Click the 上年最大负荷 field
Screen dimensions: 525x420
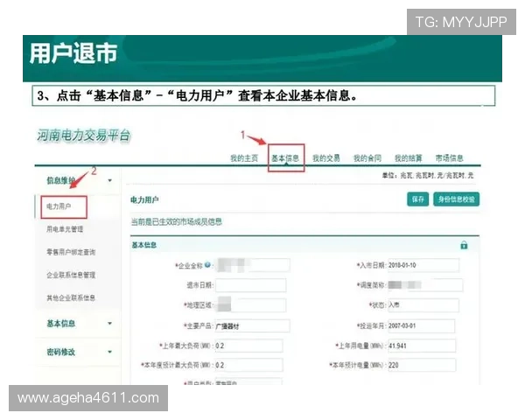click(x=249, y=346)
